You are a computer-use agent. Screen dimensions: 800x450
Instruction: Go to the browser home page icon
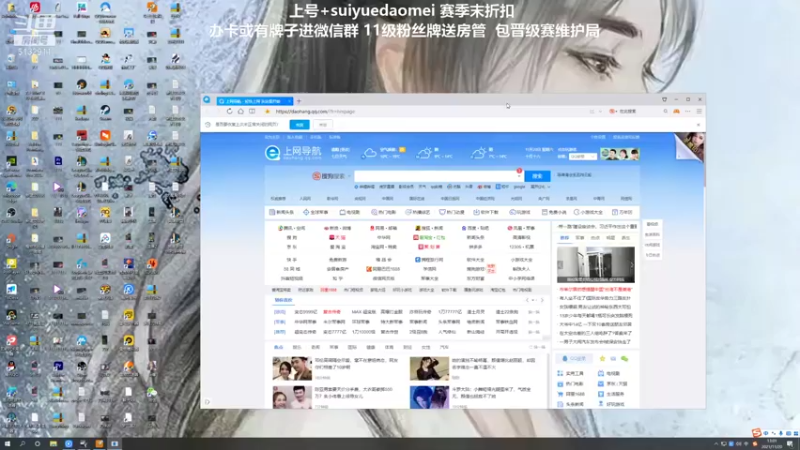pyautogui.click(x=241, y=111)
